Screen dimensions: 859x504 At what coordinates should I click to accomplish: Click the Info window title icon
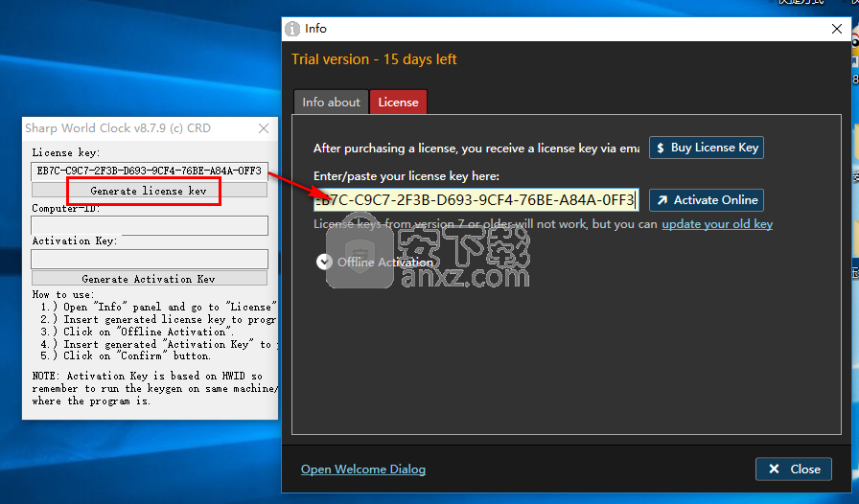tap(292, 29)
